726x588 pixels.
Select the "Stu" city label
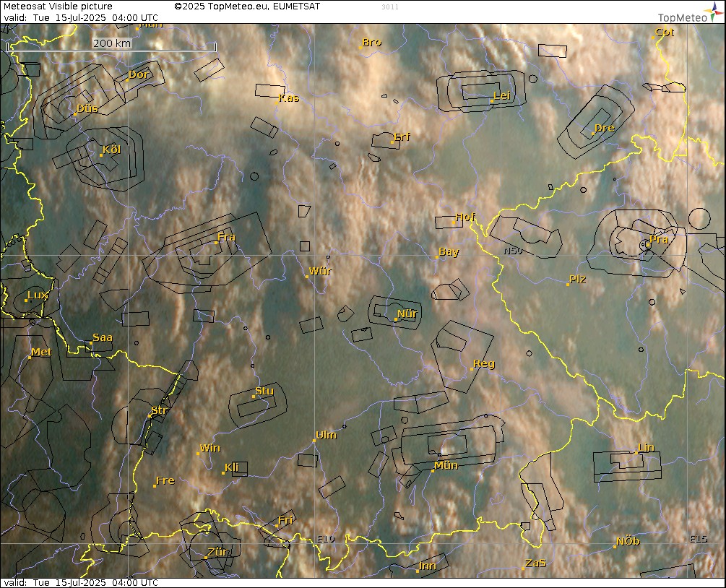click(x=264, y=391)
